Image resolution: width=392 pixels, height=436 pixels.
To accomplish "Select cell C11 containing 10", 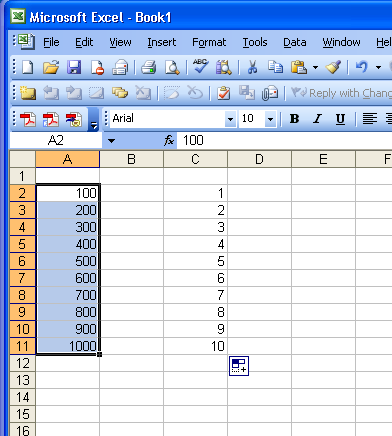I will (195, 346).
